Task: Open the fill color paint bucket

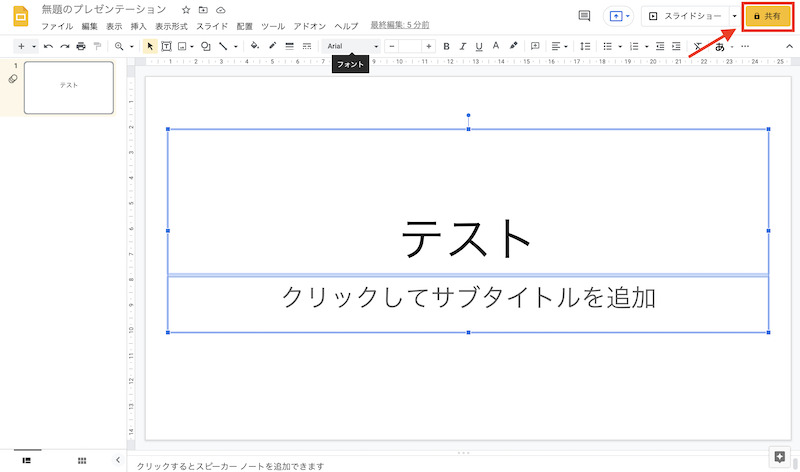Action: (x=254, y=46)
